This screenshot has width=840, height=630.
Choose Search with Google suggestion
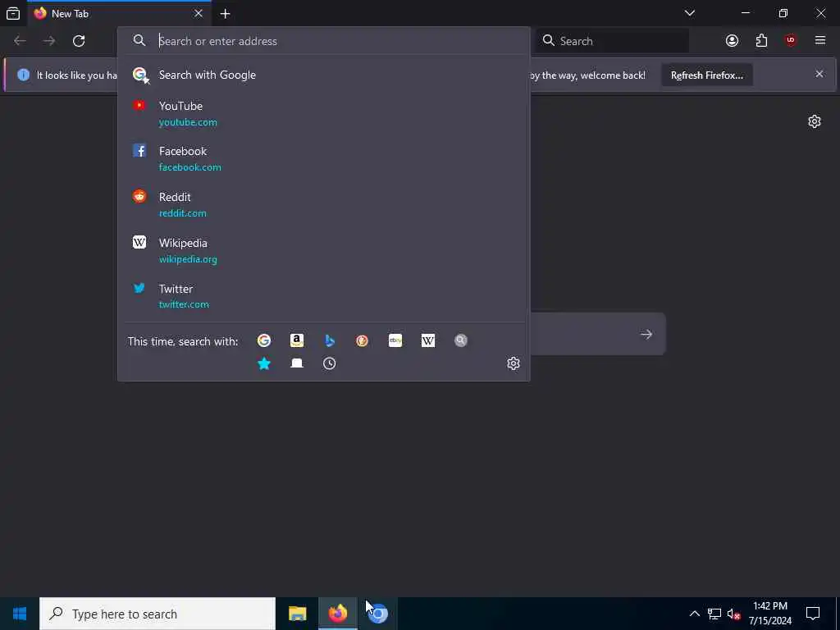click(323, 75)
